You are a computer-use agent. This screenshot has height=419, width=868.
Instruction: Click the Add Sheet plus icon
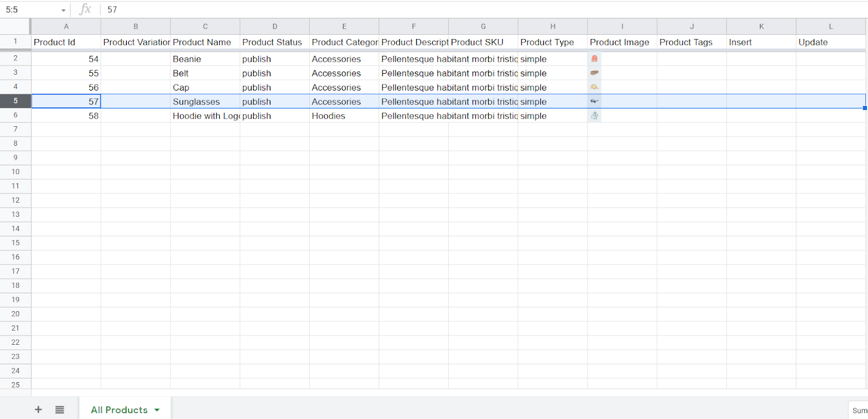[38, 410]
